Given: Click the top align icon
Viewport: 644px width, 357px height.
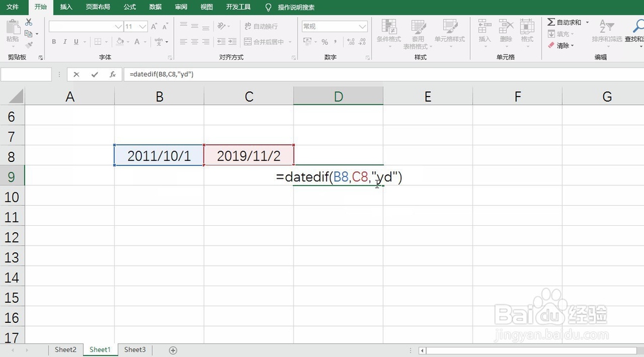Looking at the screenshot, I should tap(184, 26).
